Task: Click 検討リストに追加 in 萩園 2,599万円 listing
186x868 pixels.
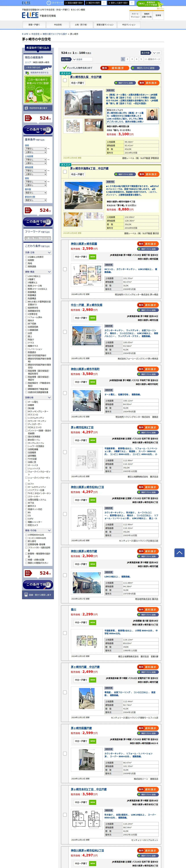Action: pyautogui.click(x=148, y=249)
